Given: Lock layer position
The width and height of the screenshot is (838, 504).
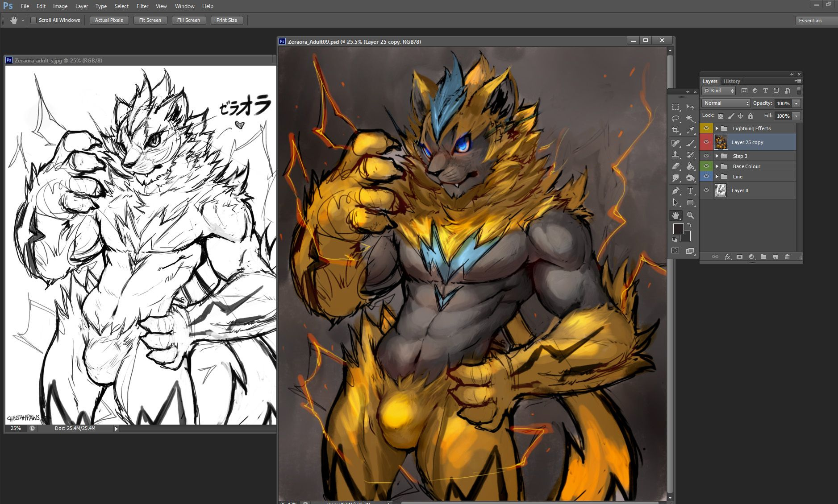Looking at the screenshot, I should click(740, 116).
